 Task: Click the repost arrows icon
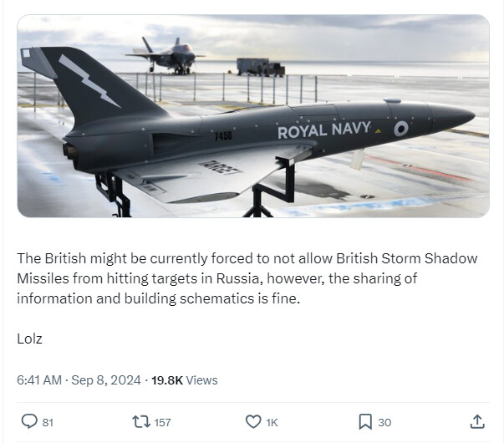click(141, 422)
